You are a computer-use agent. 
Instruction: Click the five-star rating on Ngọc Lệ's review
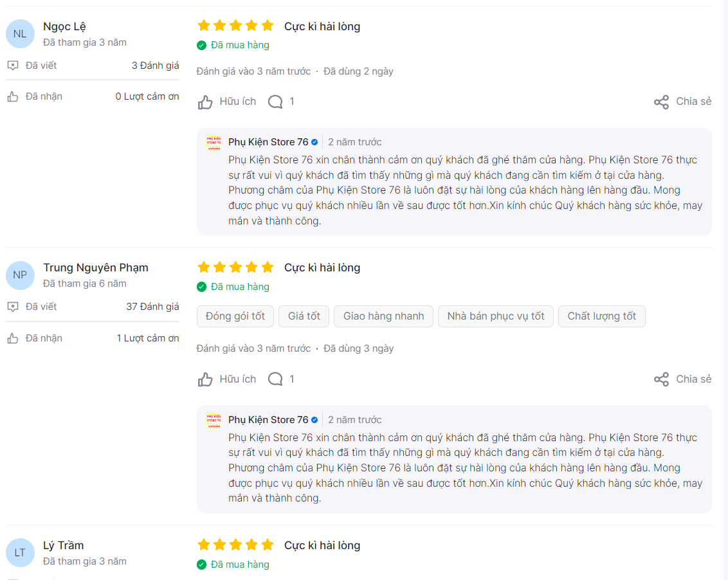(235, 26)
